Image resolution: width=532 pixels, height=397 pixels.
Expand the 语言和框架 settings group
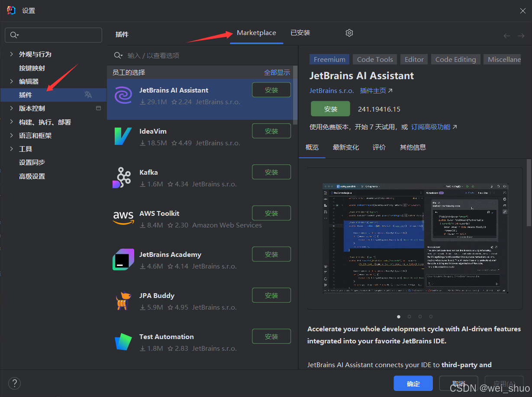[11, 135]
